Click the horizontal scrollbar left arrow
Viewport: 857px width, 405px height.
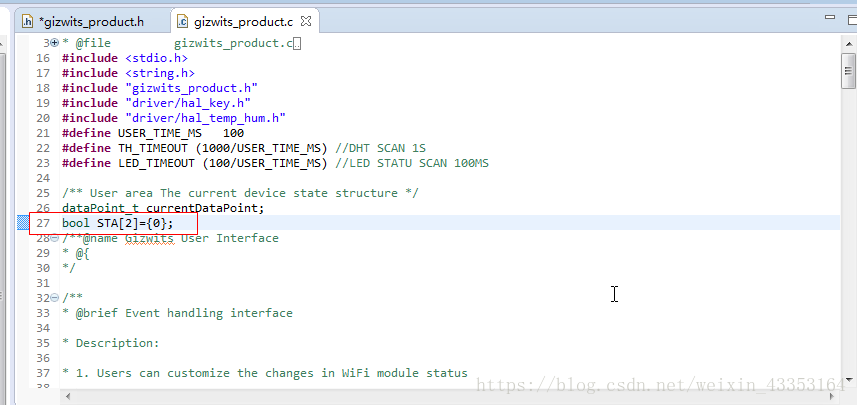[x=68, y=396]
